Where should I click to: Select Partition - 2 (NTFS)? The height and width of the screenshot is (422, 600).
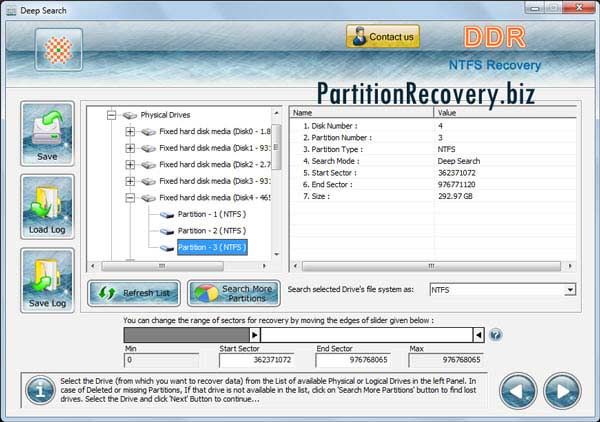(x=212, y=231)
